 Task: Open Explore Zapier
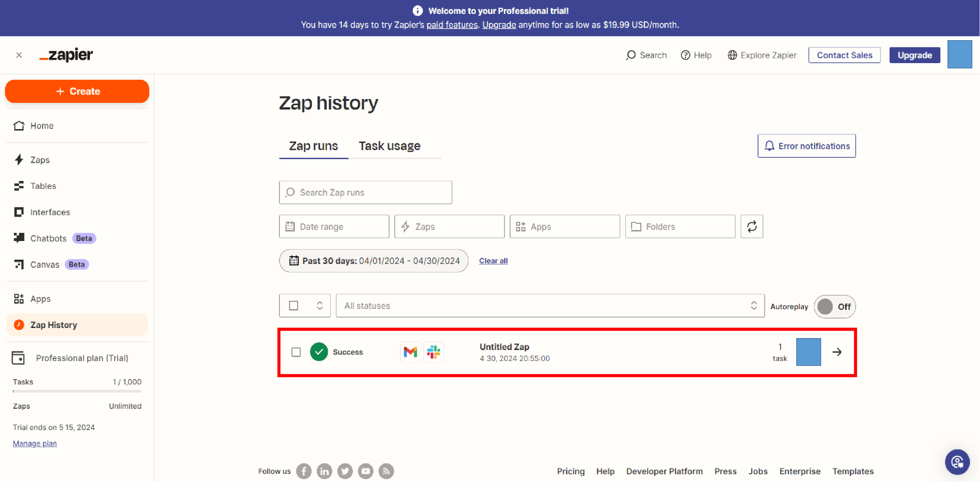[762, 55]
